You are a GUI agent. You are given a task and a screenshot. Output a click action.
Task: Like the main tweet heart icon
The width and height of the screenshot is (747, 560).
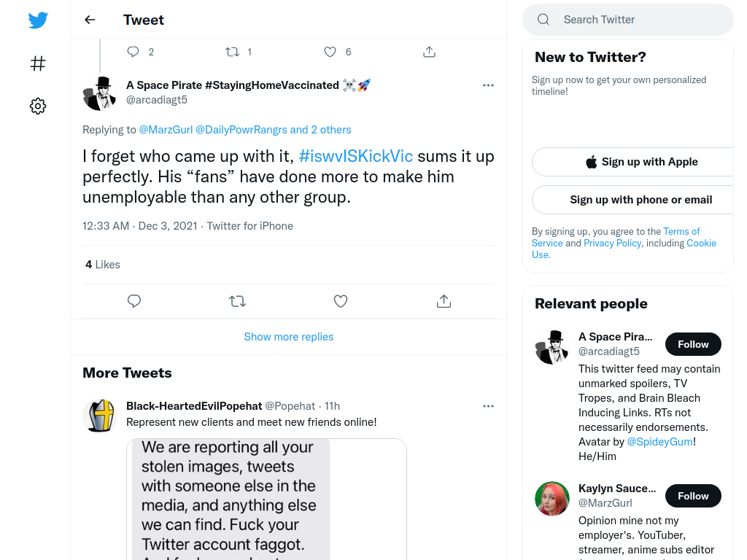coord(340,301)
